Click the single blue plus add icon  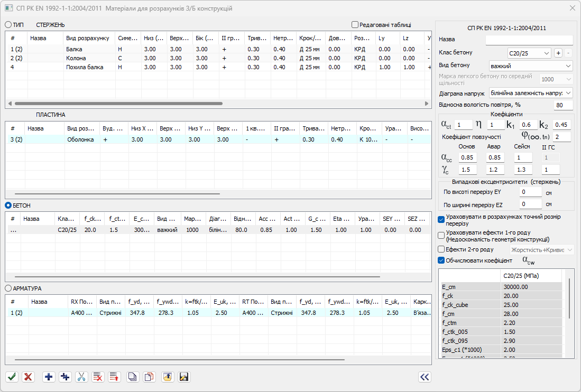pos(49,377)
